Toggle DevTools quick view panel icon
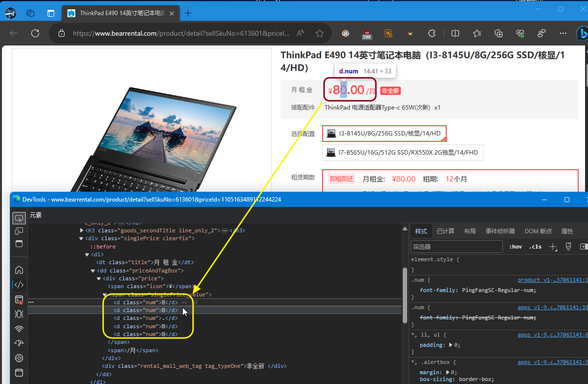The height and width of the screenshot is (384, 588). pyautogui.click(x=19, y=244)
